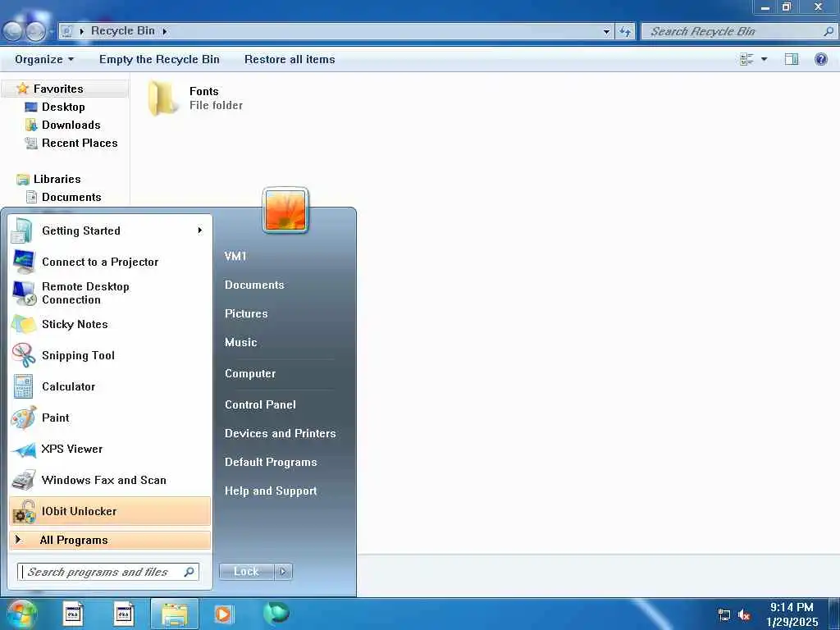Show All Programs list

[110, 540]
